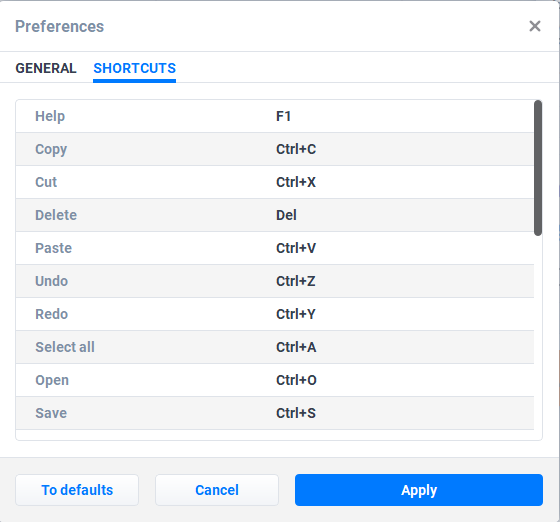
Task: Reset settings with To defaults button
Action: pos(77,490)
